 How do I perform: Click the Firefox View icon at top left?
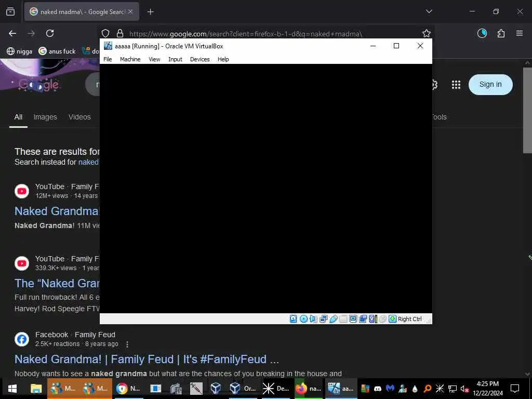pyautogui.click(x=10, y=12)
